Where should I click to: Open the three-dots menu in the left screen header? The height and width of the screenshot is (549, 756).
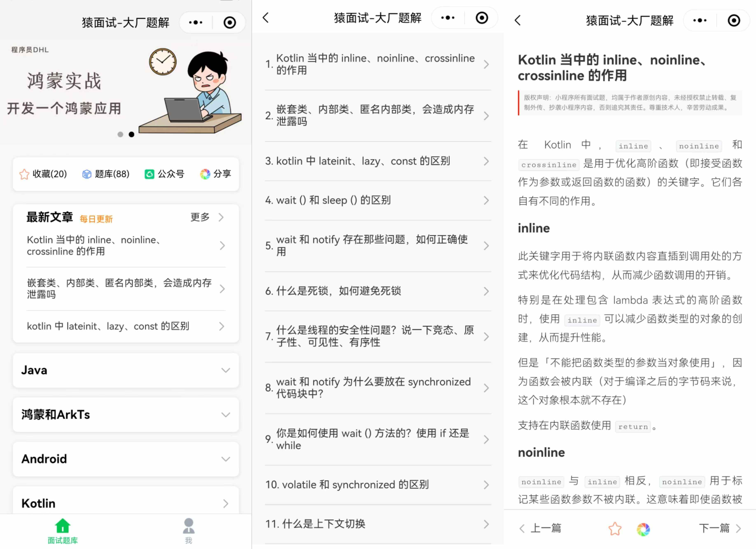pyautogui.click(x=196, y=23)
